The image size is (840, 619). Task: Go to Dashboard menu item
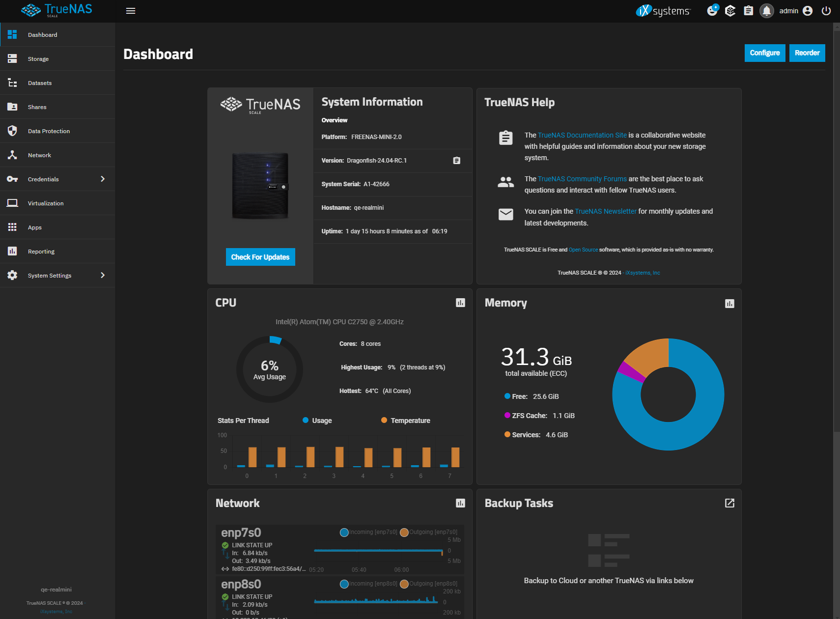point(57,34)
